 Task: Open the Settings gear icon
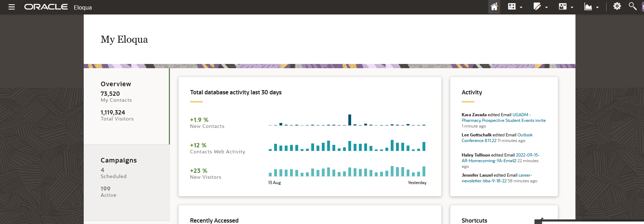click(617, 6)
